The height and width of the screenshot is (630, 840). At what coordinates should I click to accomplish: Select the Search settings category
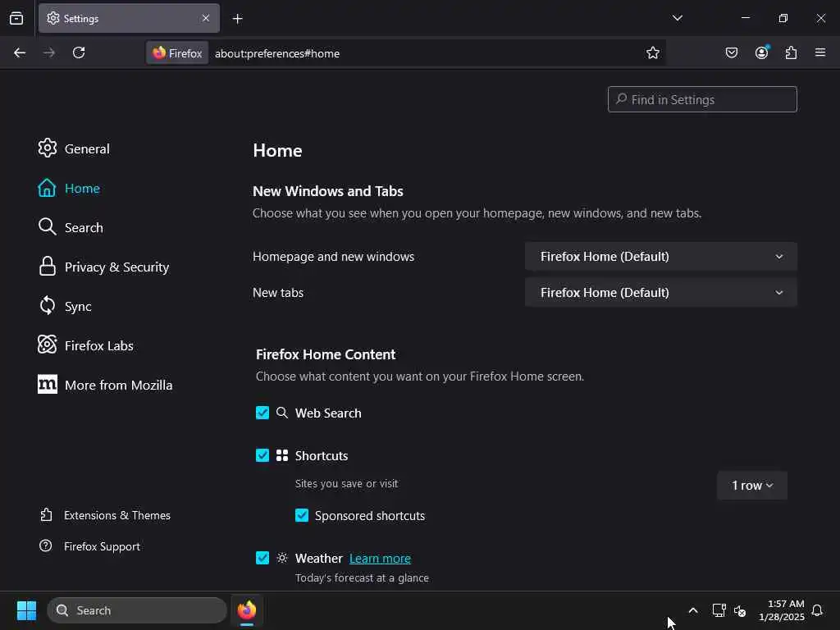tap(71, 227)
